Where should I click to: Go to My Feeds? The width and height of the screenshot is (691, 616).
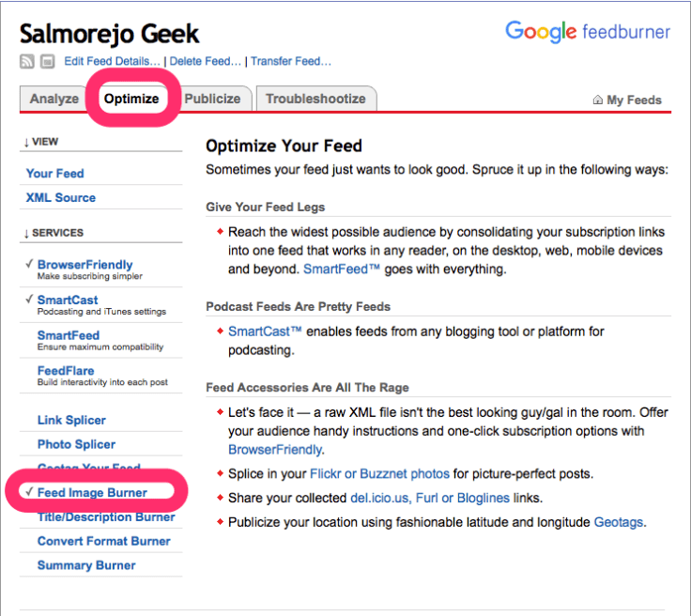[x=634, y=100]
